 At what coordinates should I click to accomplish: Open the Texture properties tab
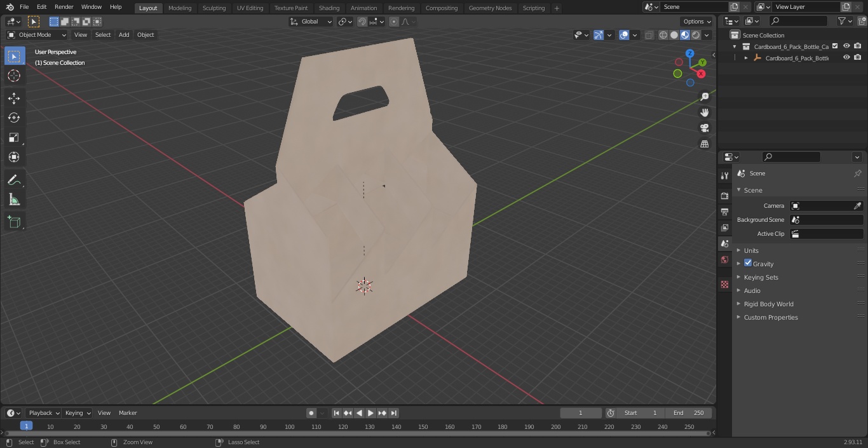(x=724, y=284)
